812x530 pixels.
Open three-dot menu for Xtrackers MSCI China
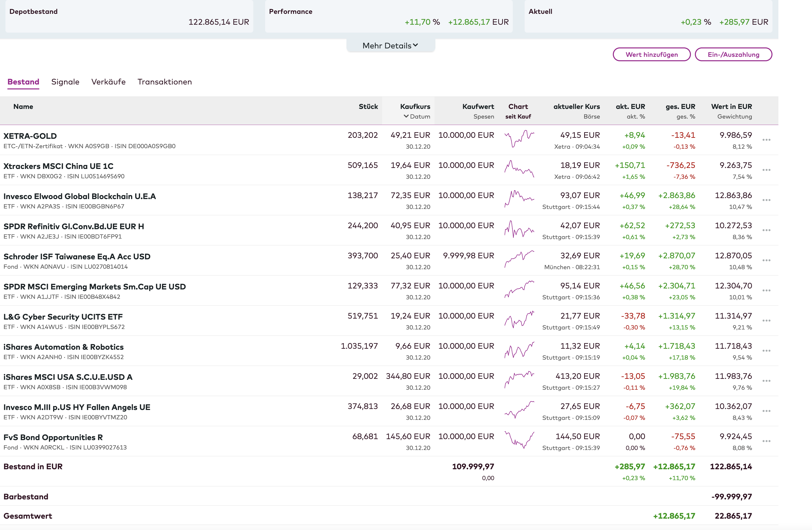tap(766, 170)
